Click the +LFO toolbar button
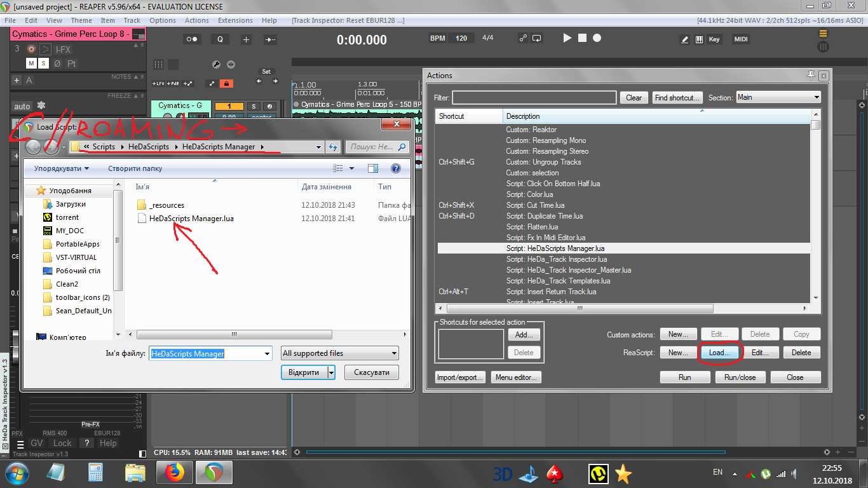The width and height of the screenshot is (868, 488). point(158,83)
